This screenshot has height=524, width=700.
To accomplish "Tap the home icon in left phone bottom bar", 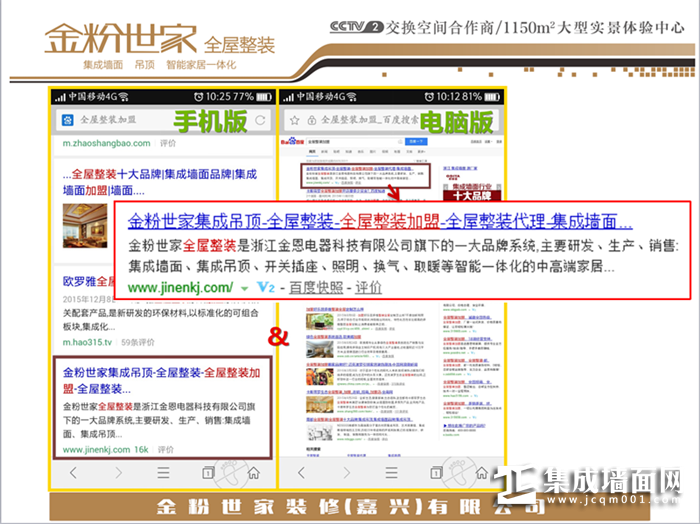I will coord(254,472).
